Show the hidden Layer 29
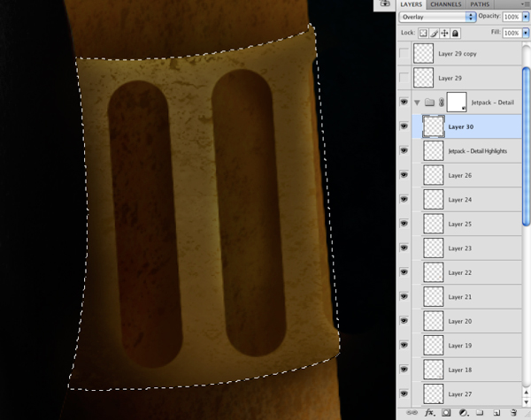The image size is (531, 420). [404, 78]
